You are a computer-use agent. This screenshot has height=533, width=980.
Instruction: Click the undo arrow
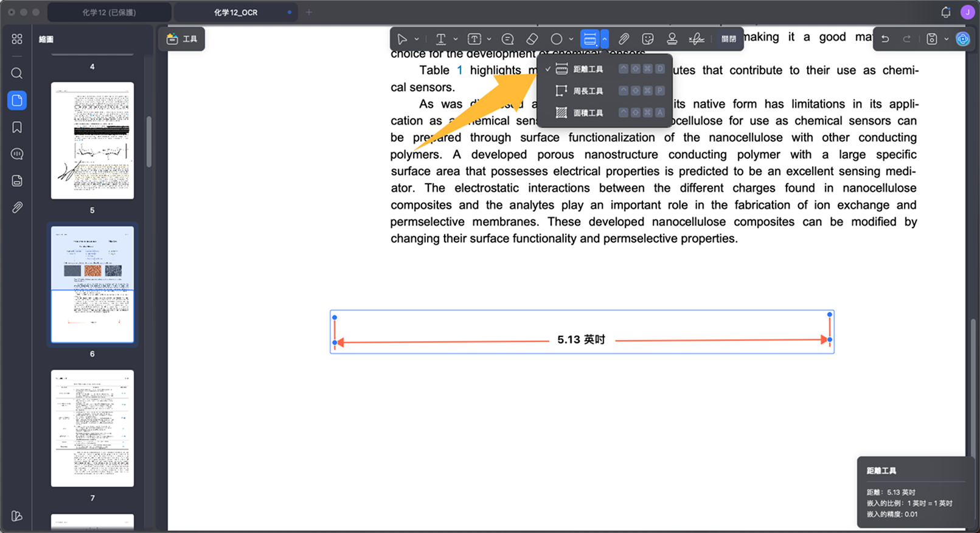[885, 39]
